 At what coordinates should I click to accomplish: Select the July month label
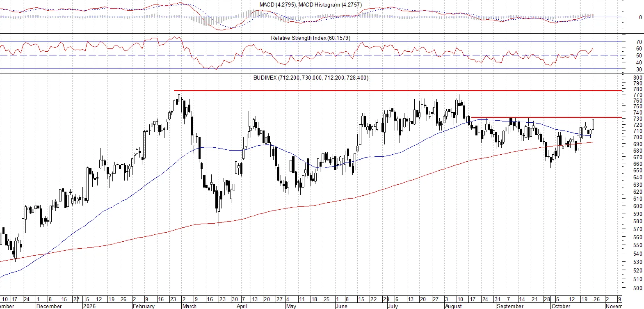tap(393, 306)
